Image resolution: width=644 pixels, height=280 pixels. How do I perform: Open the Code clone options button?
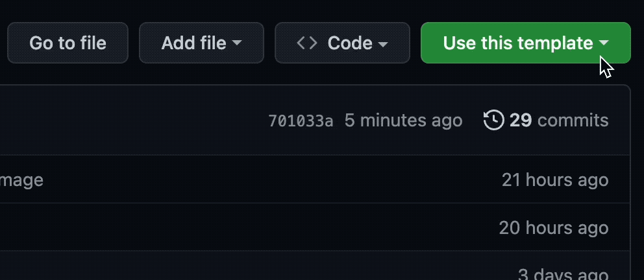point(342,43)
